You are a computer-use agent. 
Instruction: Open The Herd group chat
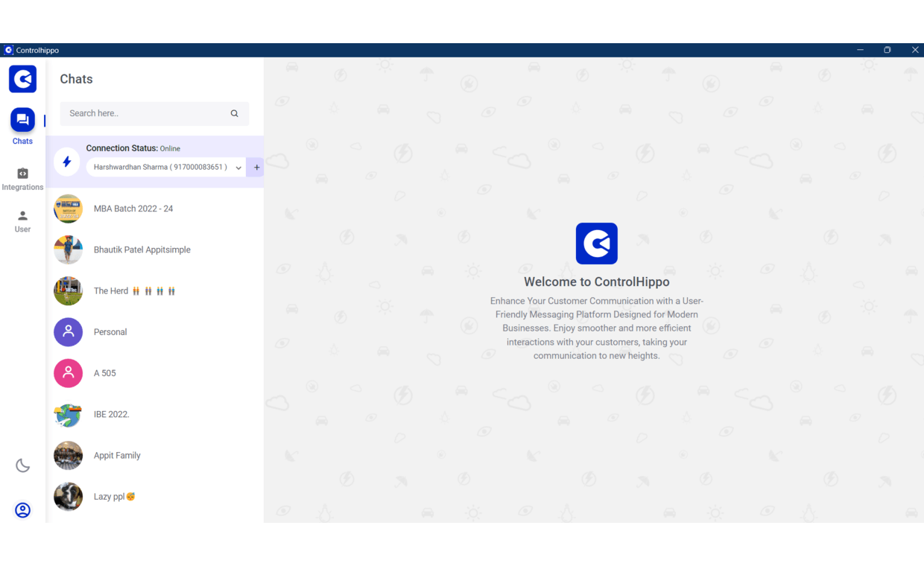155,291
